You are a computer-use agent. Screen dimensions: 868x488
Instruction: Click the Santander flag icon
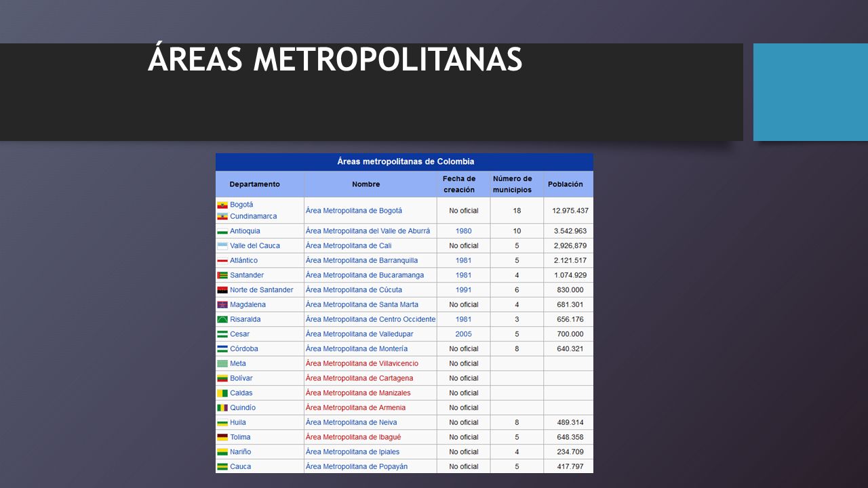[x=222, y=275]
